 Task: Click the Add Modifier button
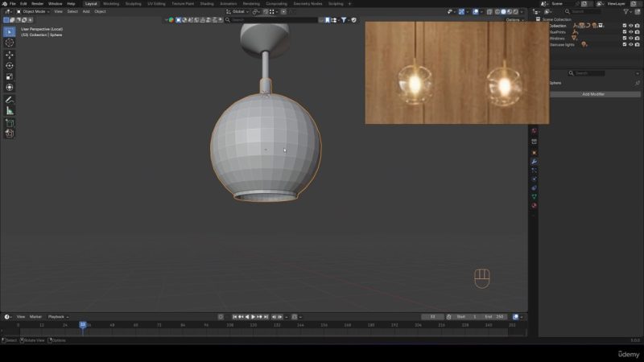pos(593,94)
